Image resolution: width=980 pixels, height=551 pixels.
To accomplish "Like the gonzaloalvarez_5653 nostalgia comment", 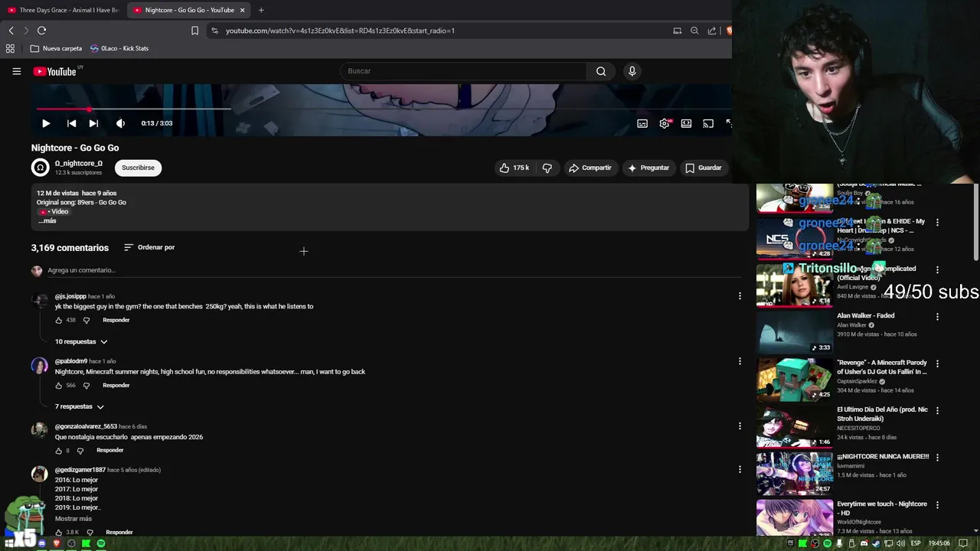I will point(58,451).
